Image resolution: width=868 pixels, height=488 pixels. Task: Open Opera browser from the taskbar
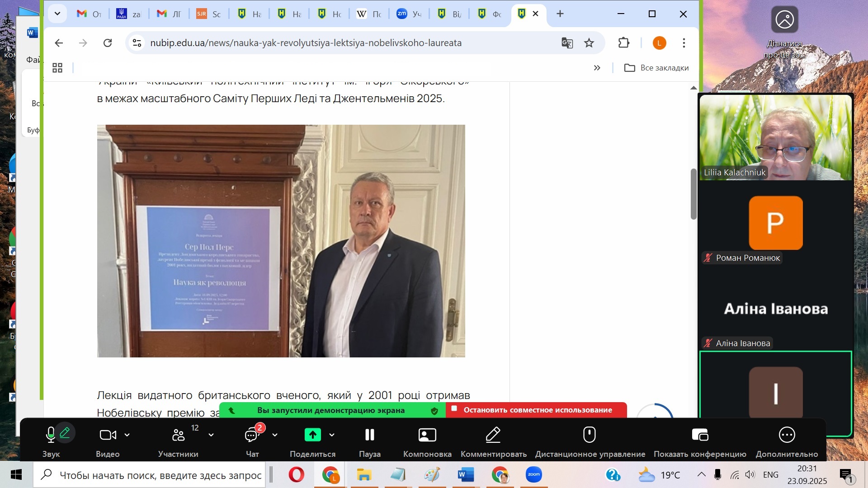point(297,475)
